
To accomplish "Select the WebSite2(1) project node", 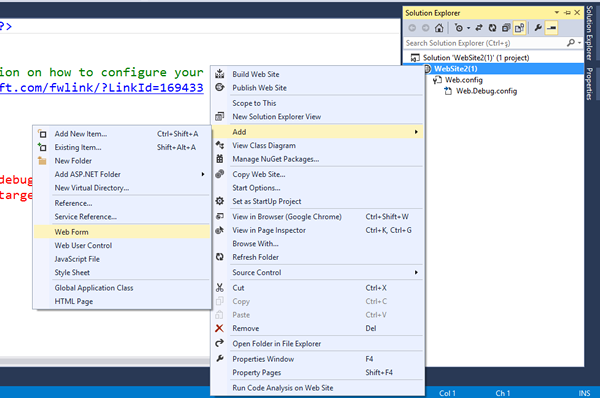I will coord(455,69).
